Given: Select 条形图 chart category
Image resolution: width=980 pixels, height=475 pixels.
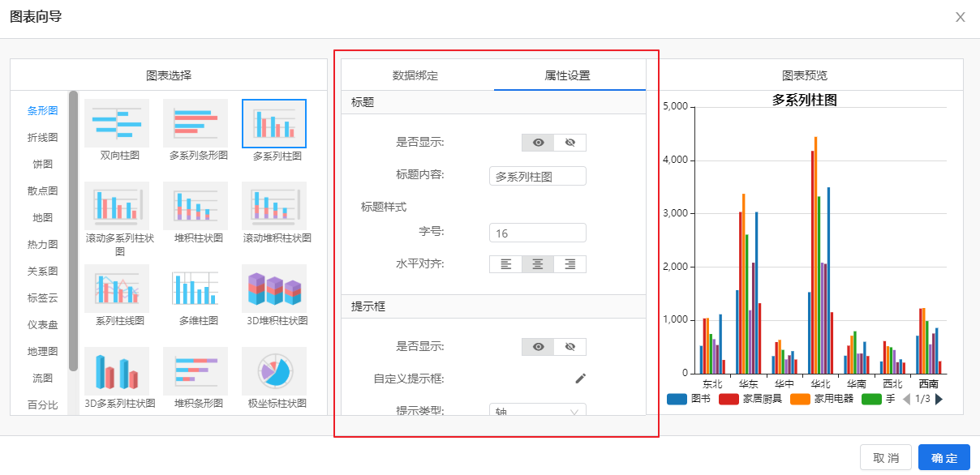Looking at the screenshot, I should point(42,110).
